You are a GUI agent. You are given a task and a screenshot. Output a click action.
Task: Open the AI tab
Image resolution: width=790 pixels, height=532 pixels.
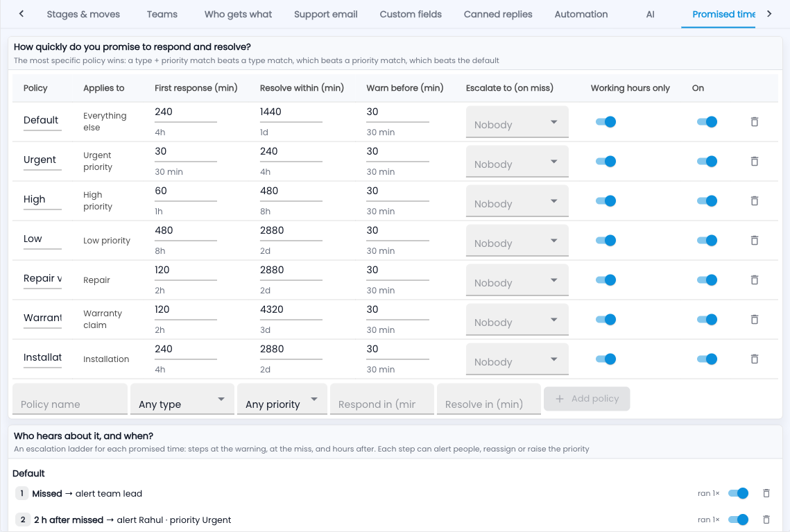pyautogui.click(x=650, y=14)
